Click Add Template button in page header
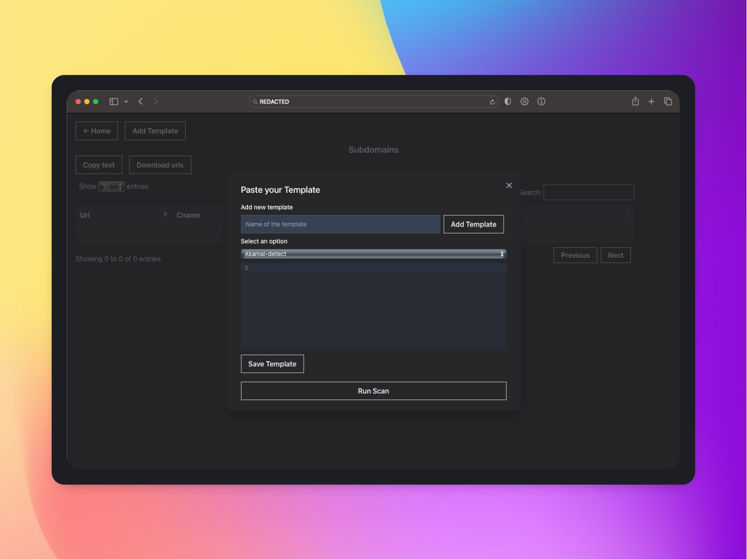 point(155,131)
